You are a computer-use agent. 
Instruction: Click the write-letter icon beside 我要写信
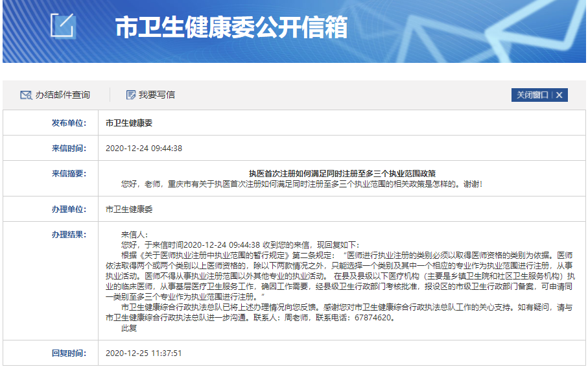pos(131,95)
